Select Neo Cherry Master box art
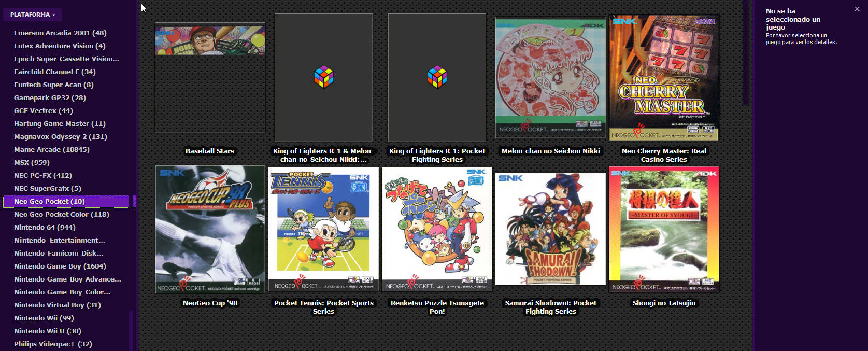Viewport: 868px width, 351px height. [664, 78]
